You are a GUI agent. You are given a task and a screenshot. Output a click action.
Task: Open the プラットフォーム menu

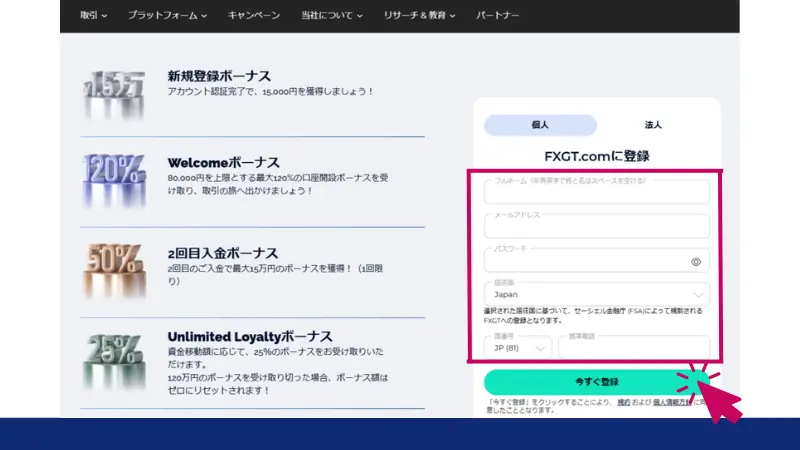pyautogui.click(x=167, y=15)
